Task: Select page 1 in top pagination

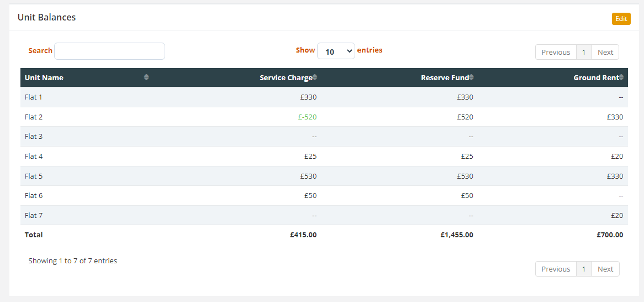Action: 584,52
